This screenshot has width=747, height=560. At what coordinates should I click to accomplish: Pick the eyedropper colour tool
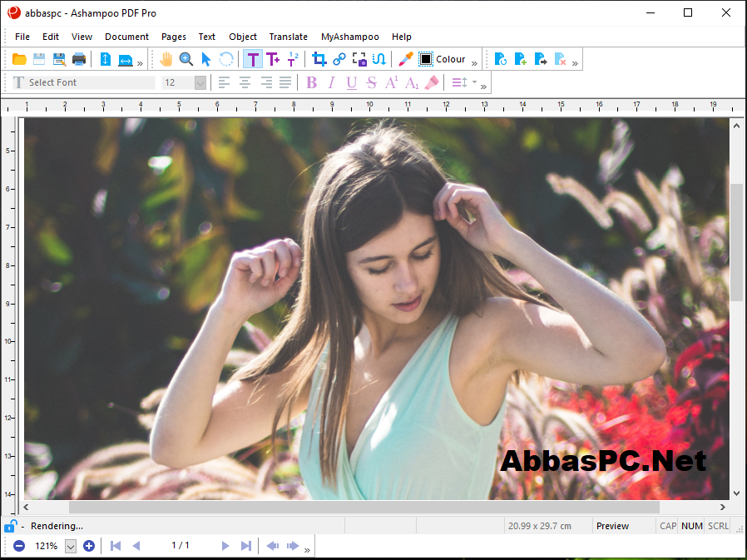pos(405,59)
